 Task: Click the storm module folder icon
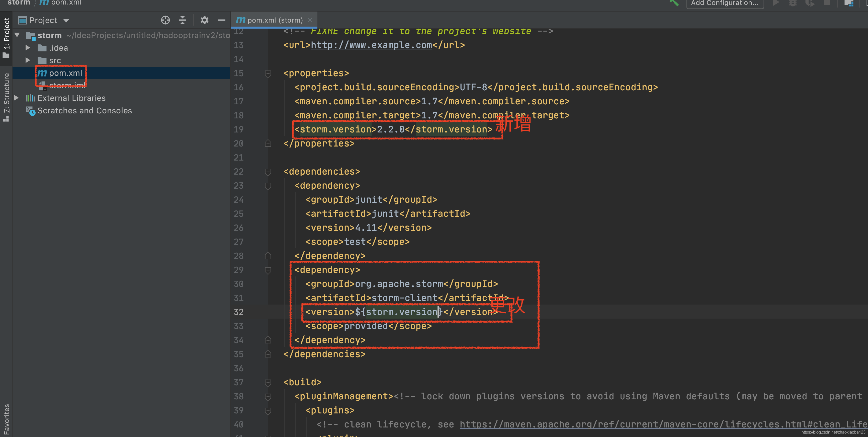pyautogui.click(x=31, y=35)
